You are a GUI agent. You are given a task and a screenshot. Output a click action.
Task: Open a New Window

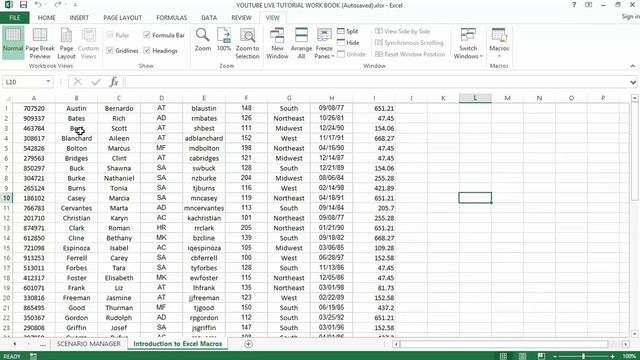(277, 43)
